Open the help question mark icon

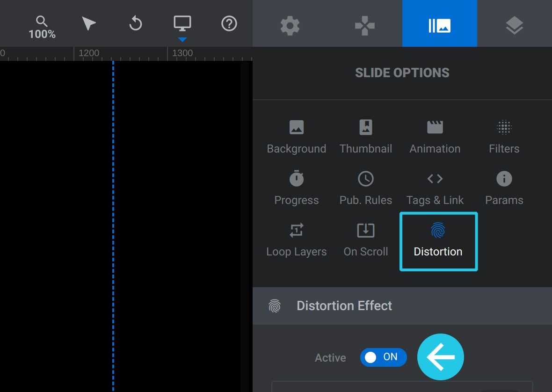tap(229, 23)
